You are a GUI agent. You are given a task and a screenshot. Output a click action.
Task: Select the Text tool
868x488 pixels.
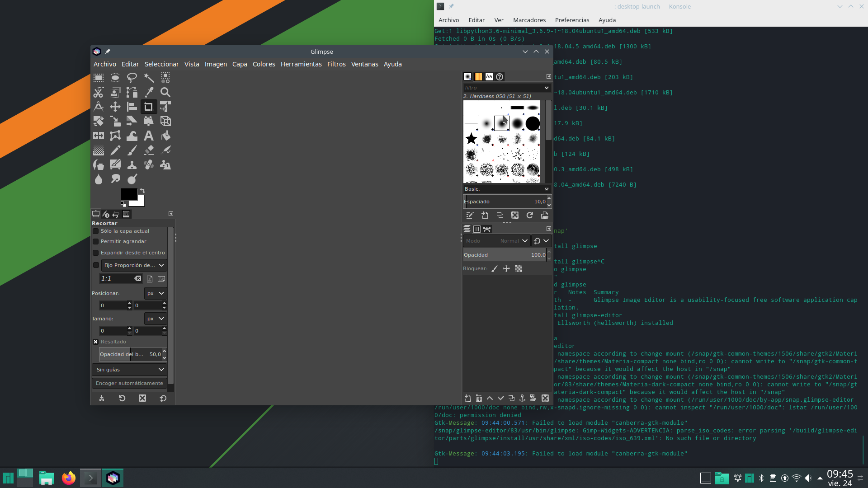click(x=148, y=136)
